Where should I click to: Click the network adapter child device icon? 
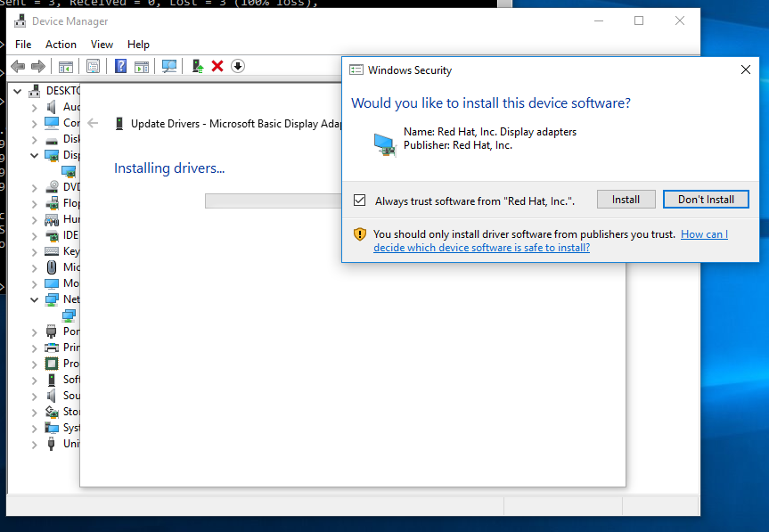pyautogui.click(x=69, y=315)
